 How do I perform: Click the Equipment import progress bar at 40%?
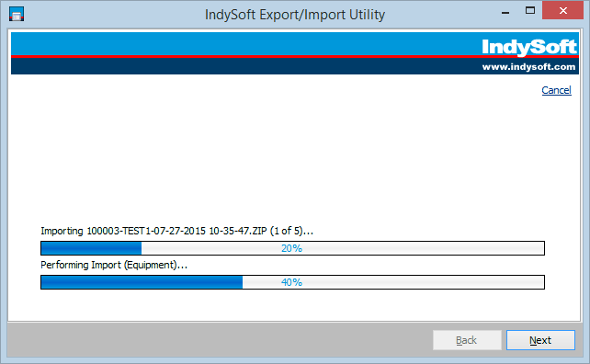click(x=292, y=282)
